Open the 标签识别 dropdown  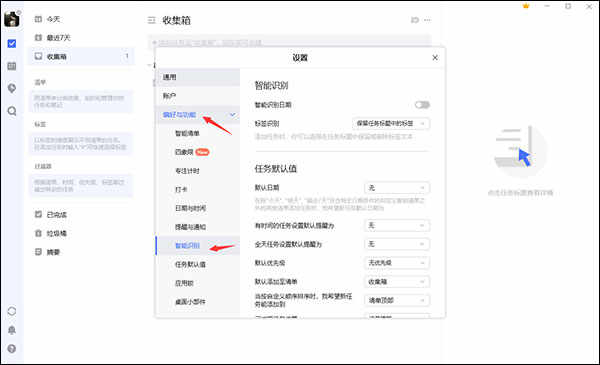pyautogui.click(x=391, y=124)
